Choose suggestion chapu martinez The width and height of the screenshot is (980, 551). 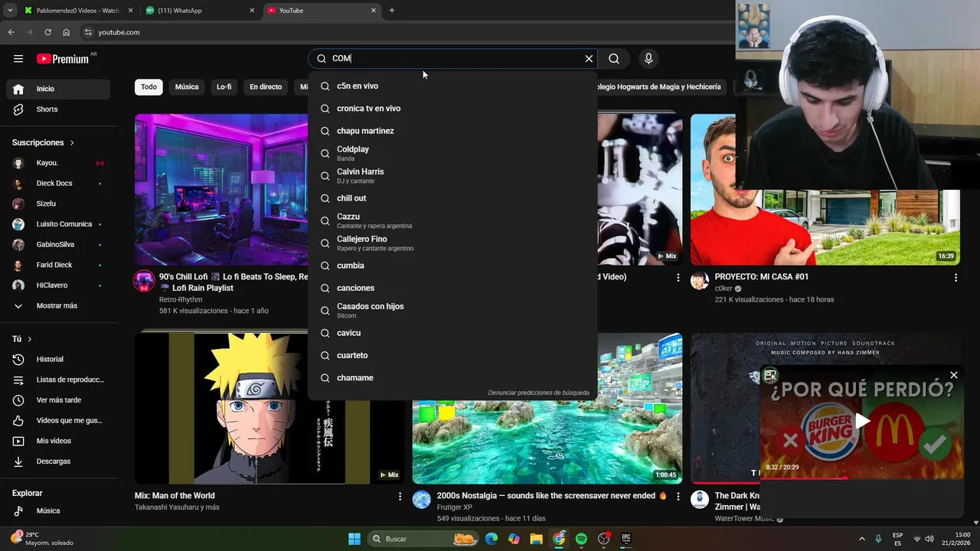[452, 131]
